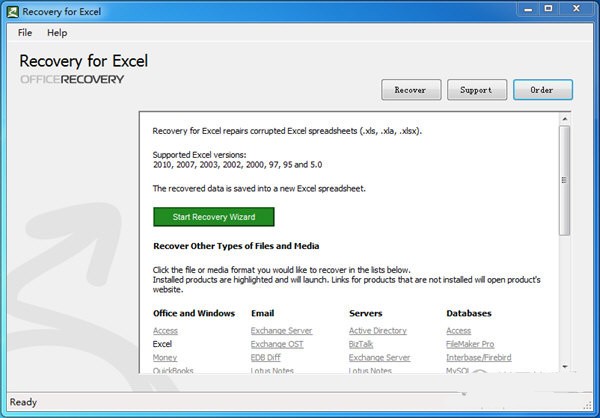Click the Recovery for Excel title bar icon

pyautogui.click(x=12, y=10)
